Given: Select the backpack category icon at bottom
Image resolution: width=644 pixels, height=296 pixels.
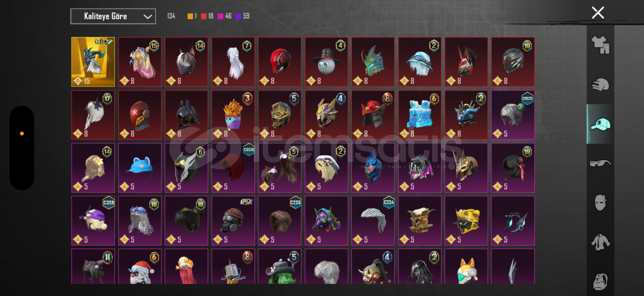Looking at the screenshot, I should (600, 281).
